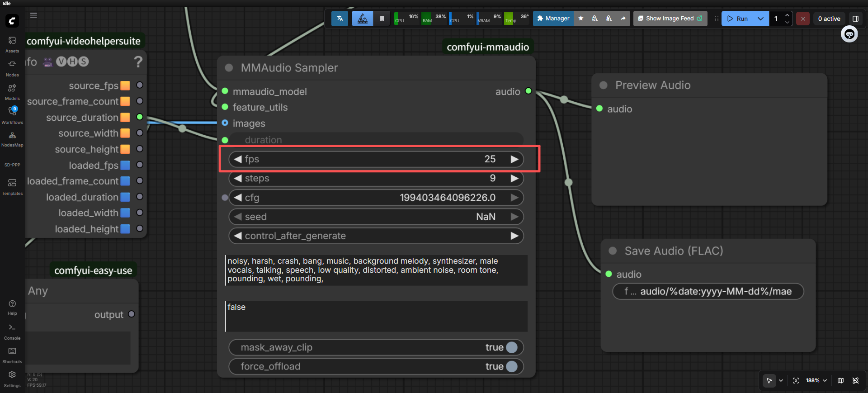Click the images input socket
Image resolution: width=868 pixels, height=393 pixels.
click(225, 123)
